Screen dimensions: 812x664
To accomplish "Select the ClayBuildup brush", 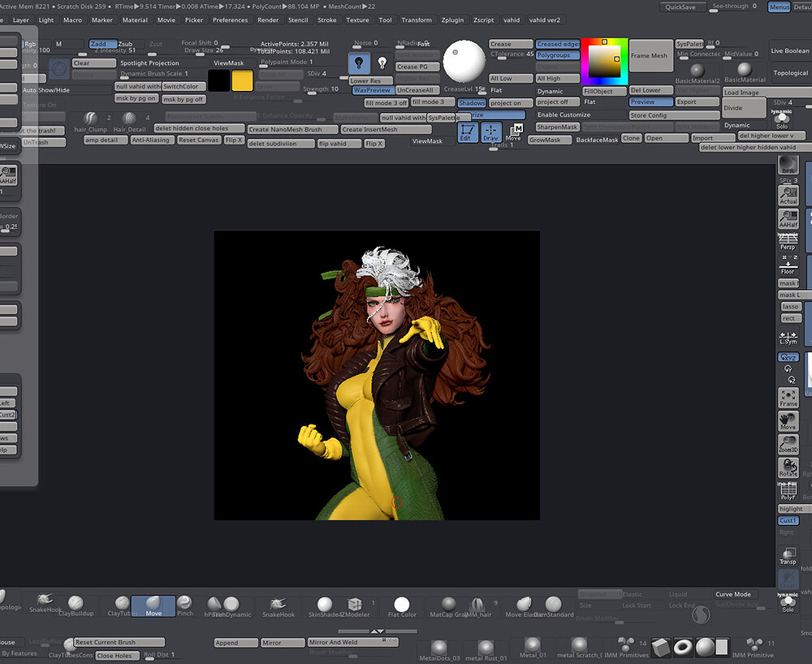I will point(76,605).
